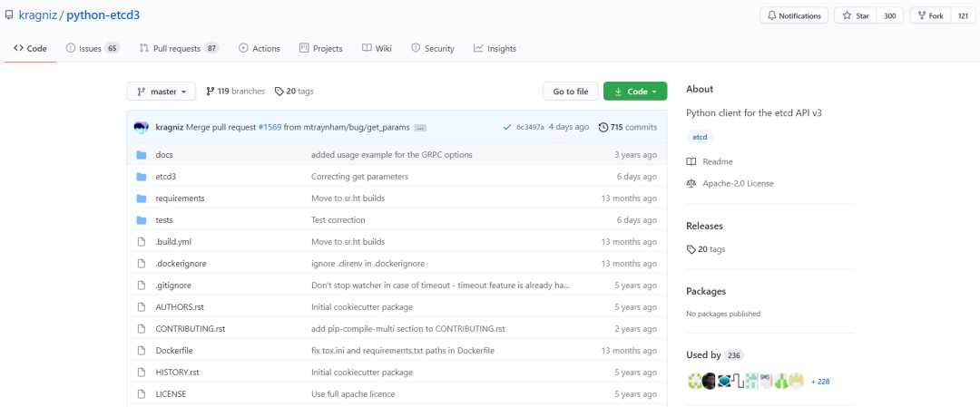
Task: Click the etcd3 folder icon
Action: 142,177
